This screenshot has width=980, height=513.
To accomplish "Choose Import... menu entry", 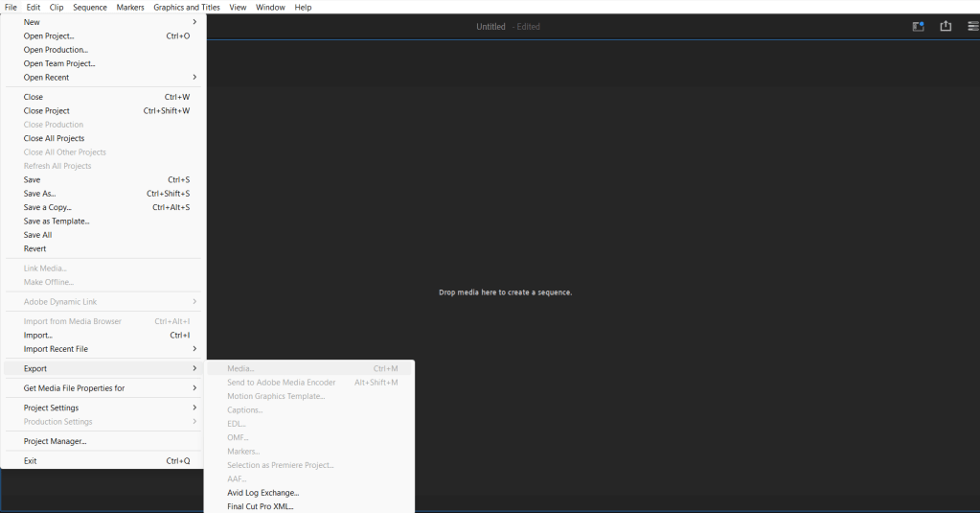I will coord(38,336).
